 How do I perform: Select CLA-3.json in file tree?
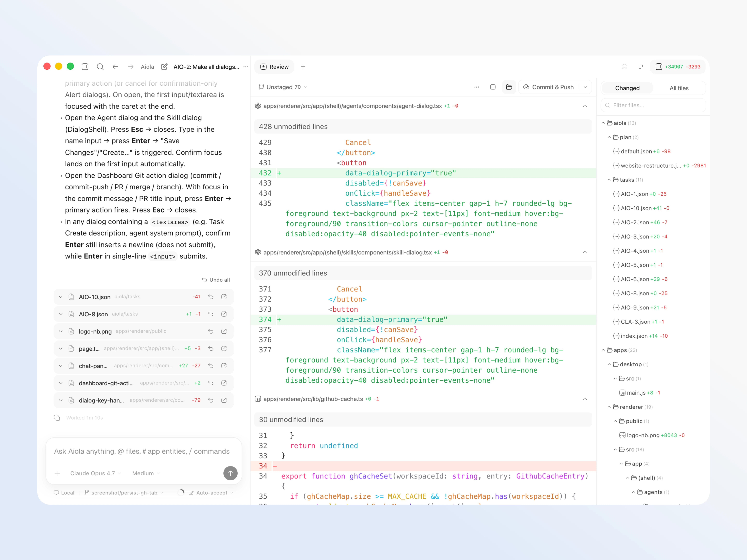point(638,322)
